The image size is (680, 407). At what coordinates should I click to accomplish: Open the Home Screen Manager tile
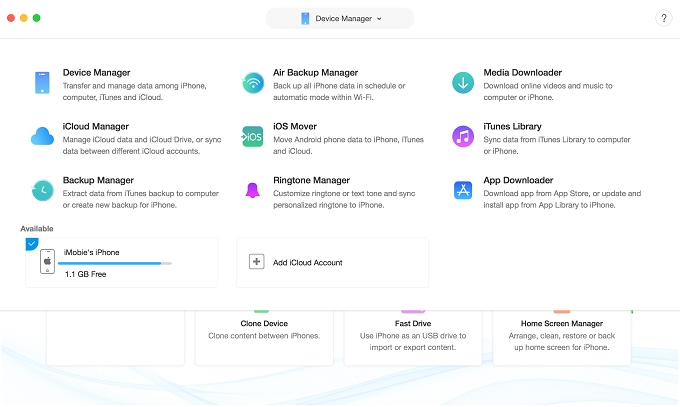coord(561,330)
